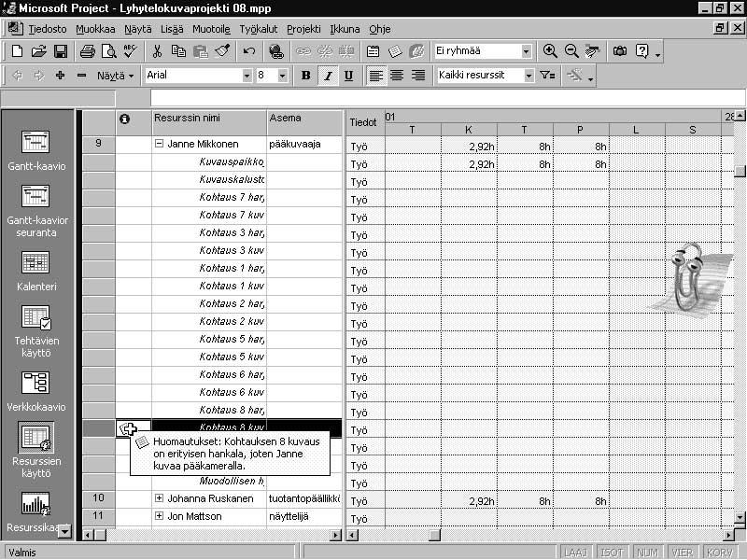Open the Näytä outline level dropdown
The height and width of the screenshot is (560, 747).
pos(115,76)
